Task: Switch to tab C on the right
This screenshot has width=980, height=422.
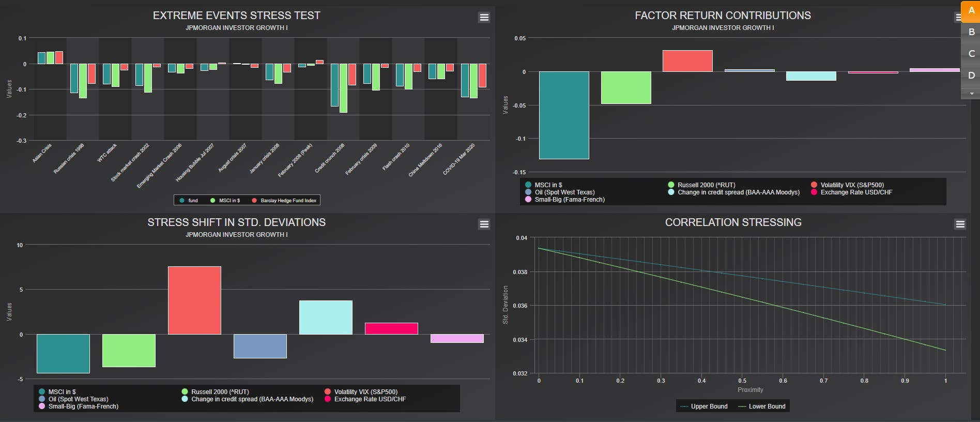Action: [x=971, y=54]
